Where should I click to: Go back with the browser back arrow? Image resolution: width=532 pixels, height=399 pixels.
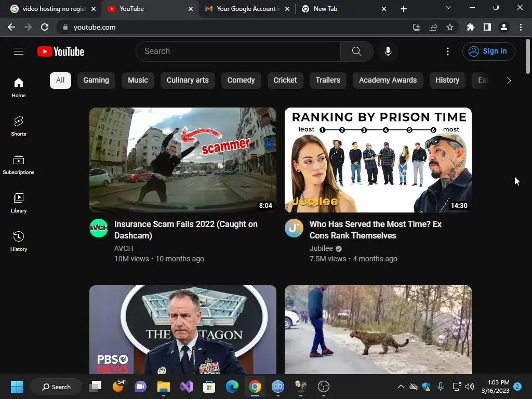point(11,27)
